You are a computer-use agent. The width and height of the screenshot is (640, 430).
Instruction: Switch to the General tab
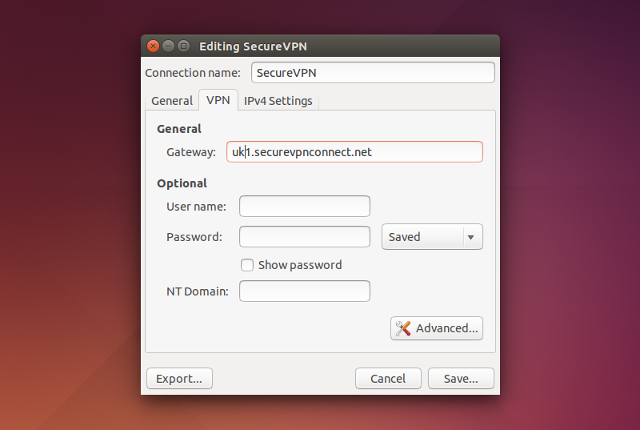tap(172, 101)
